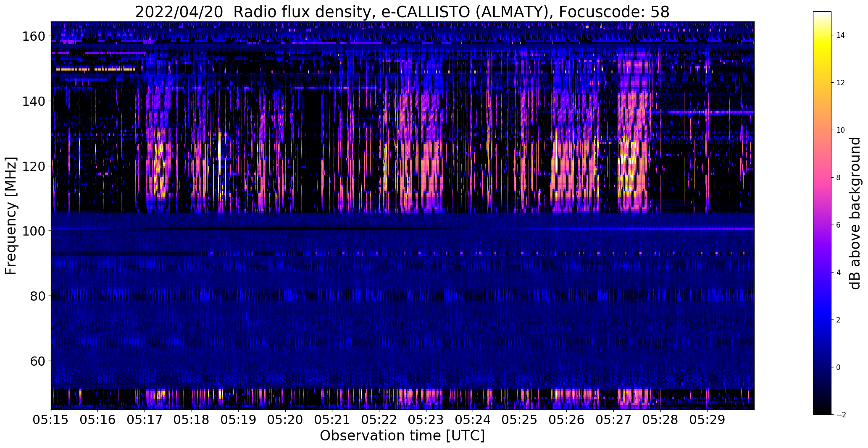
Task: Click the colorbar tick value 8
Action: pyautogui.click(x=838, y=178)
